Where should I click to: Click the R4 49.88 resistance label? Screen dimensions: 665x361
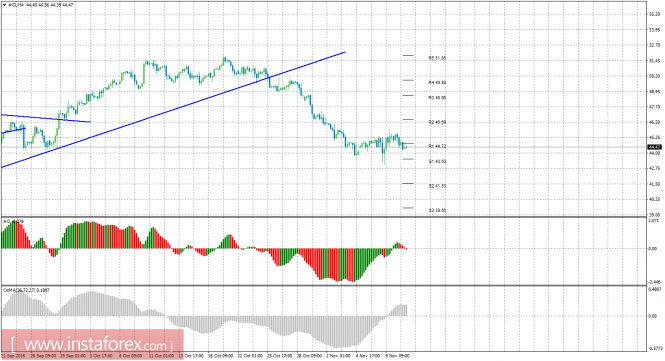point(437,82)
